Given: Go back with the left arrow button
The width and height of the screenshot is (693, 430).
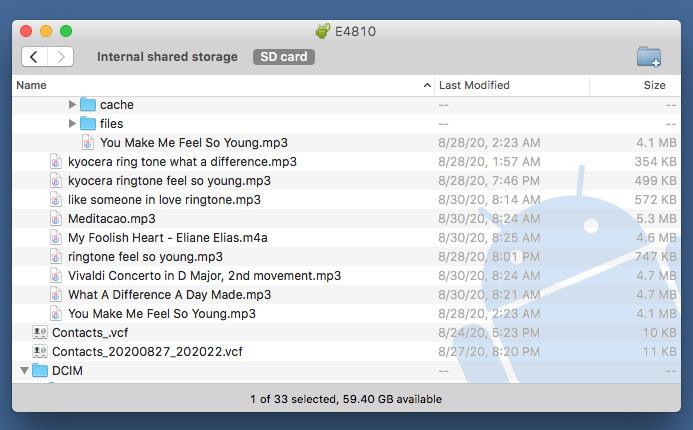Looking at the screenshot, I should coord(35,57).
